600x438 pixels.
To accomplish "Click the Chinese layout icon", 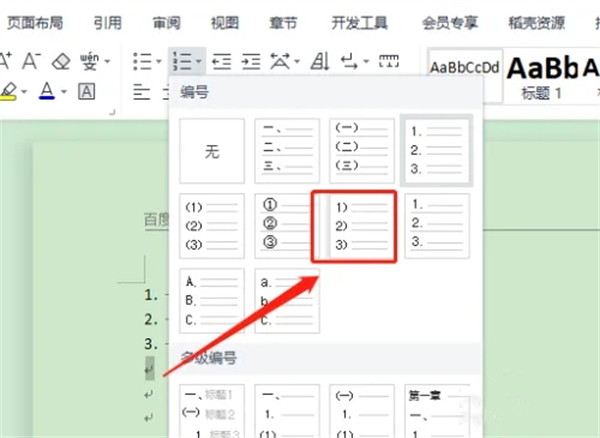I will tap(280, 61).
